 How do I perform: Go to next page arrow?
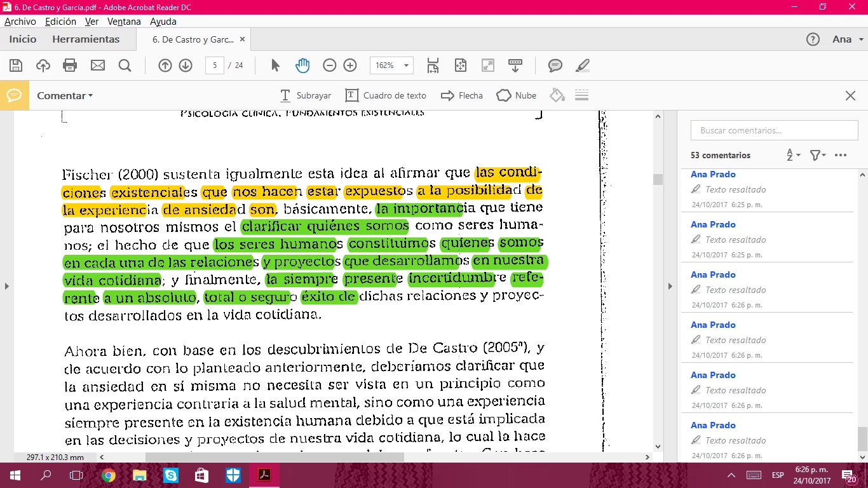186,65
